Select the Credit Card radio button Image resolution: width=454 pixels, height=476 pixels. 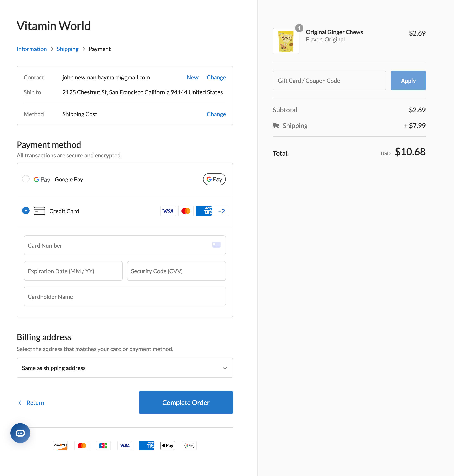(x=26, y=211)
